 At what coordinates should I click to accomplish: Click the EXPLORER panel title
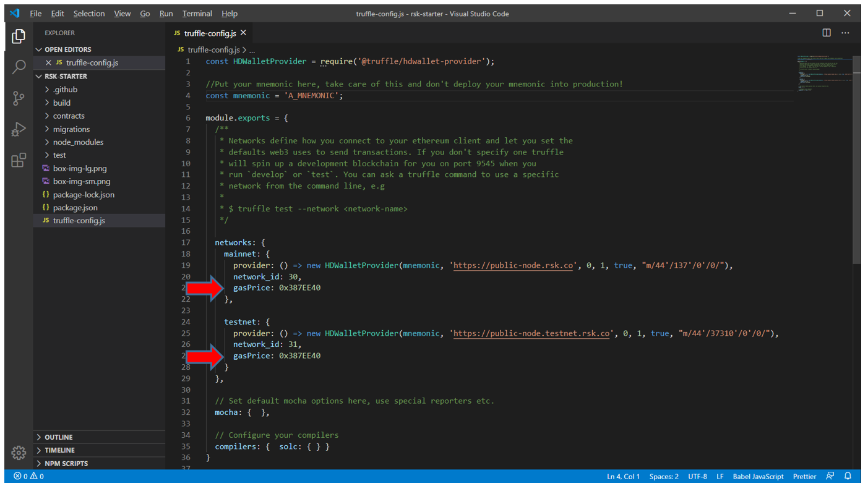coord(59,33)
